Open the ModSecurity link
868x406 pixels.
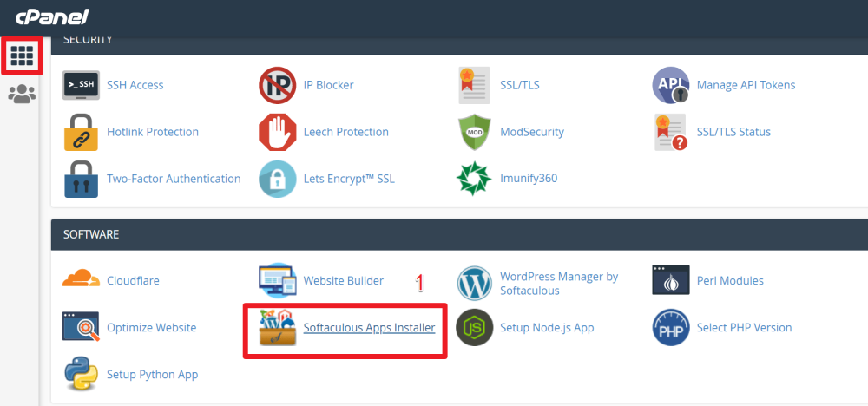tap(532, 132)
